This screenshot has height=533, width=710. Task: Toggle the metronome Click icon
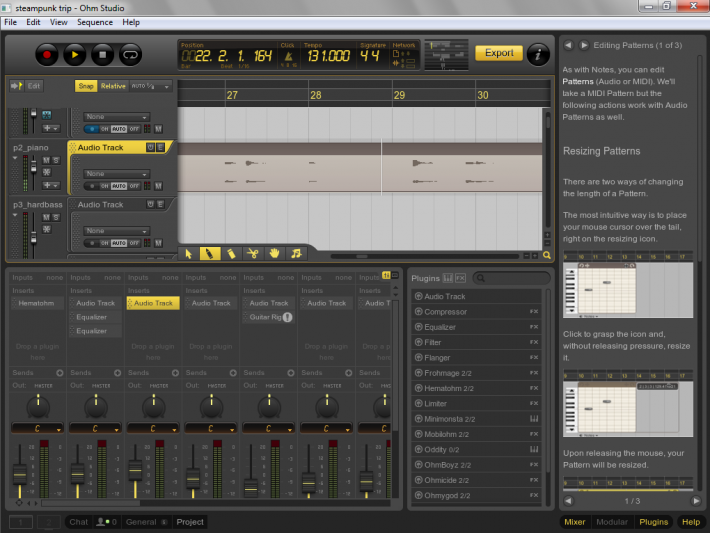tap(288, 56)
